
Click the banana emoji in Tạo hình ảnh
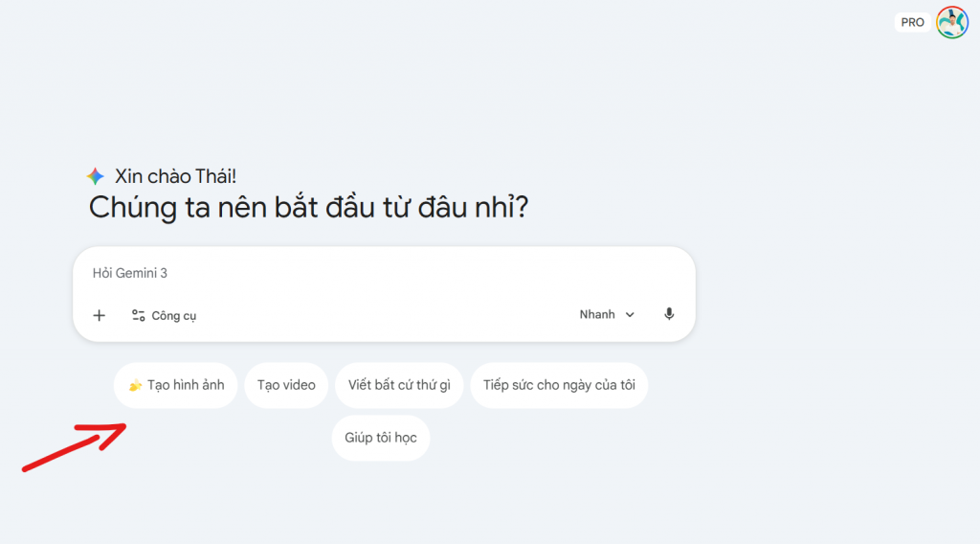135,386
